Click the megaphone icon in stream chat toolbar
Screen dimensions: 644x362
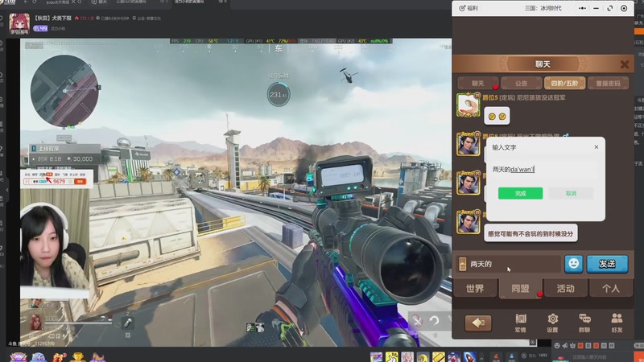tap(565, 346)
